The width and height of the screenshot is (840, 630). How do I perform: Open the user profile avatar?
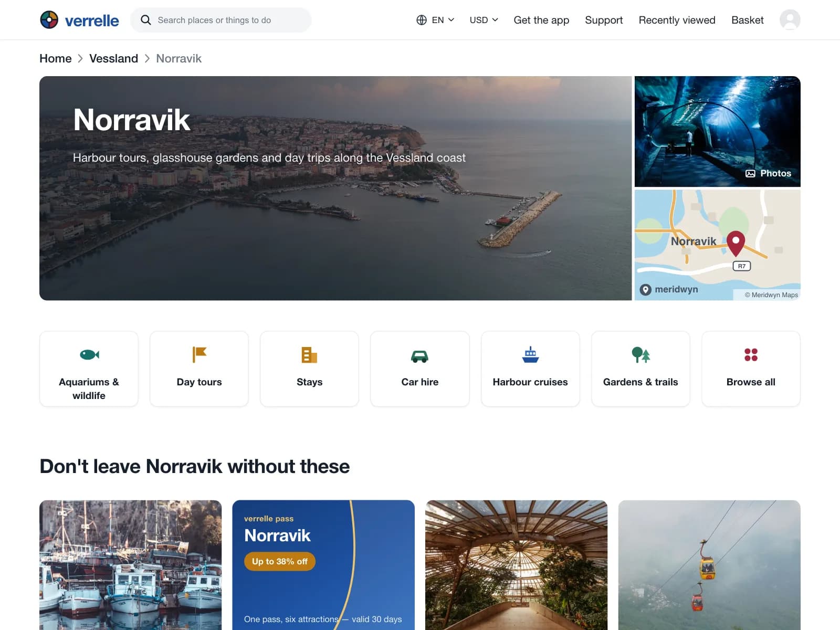coord(790,20)
